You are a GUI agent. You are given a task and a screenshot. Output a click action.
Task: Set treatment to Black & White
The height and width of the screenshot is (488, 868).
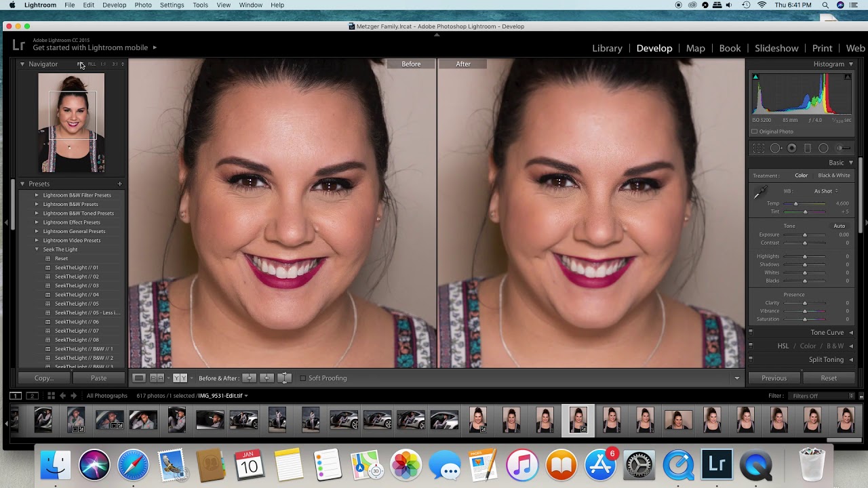tap(833, 176)
